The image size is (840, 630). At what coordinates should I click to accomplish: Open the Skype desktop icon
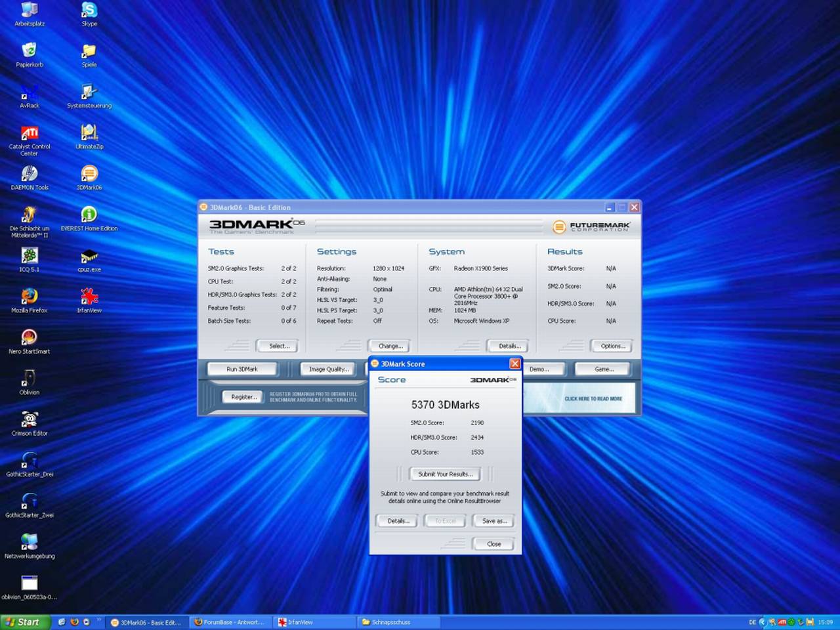(89, 14)
